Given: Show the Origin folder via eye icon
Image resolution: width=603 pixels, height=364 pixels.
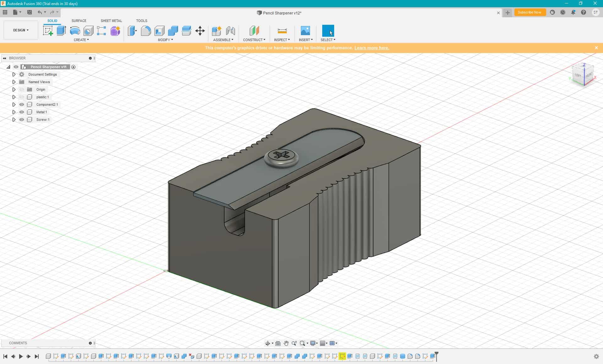Looking at the screenshot, I should (x=22, y=89).
